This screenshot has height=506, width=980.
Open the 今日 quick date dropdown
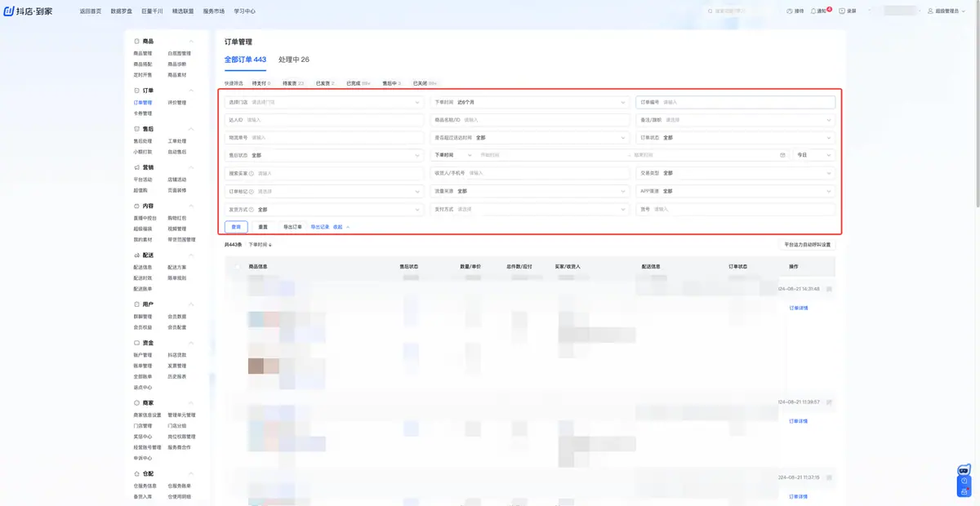point(814,155)
